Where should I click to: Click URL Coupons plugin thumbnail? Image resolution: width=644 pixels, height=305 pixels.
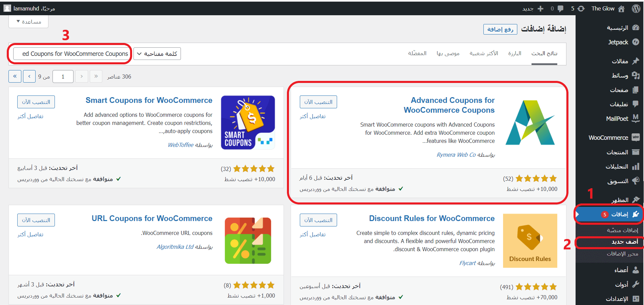(x=248, y=241)
